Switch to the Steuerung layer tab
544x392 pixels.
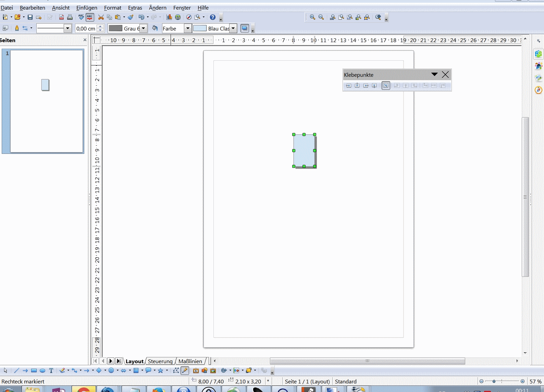click(160, 361)
